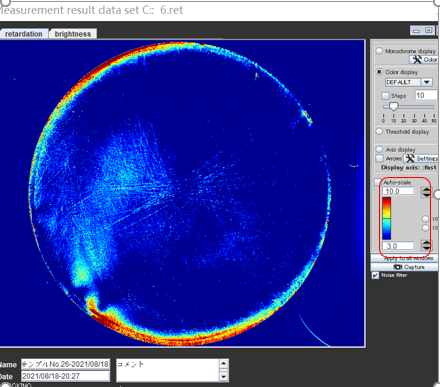The width and height of the screenshot is (440, 387).
Task: Select the Monochrome display radio button
Action: click(x=379, y=51)
